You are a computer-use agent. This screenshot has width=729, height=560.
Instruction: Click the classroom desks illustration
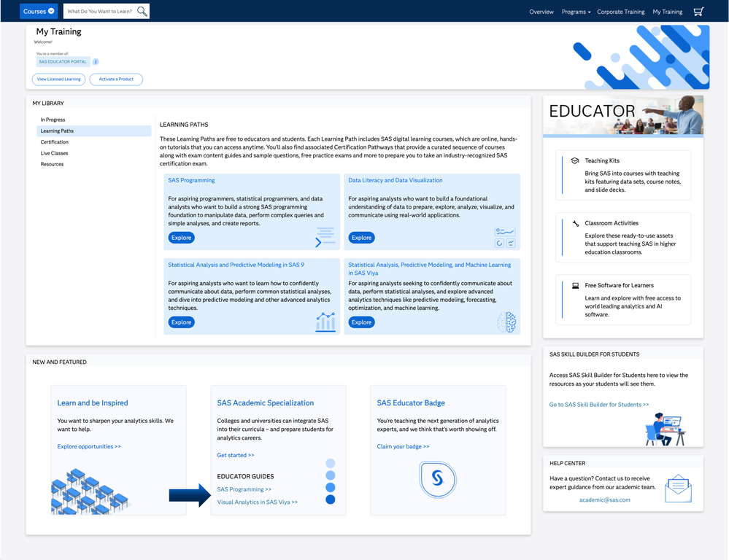tap(90, 491)
